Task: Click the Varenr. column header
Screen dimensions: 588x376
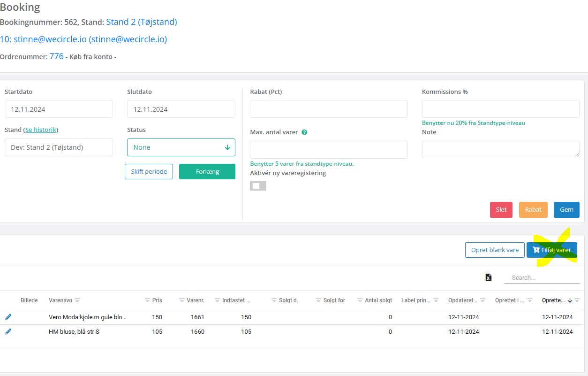Action: [x=196, y=300]
